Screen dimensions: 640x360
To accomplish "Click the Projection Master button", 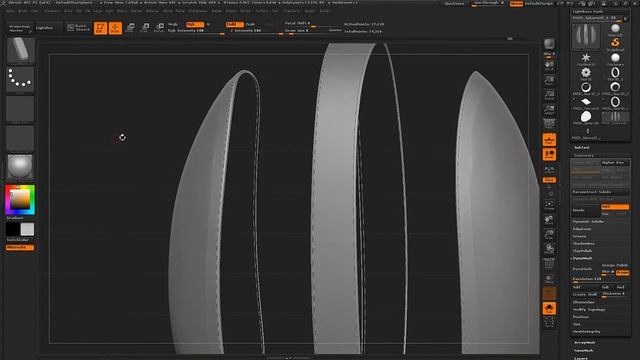I will click(x=19, y=28).
